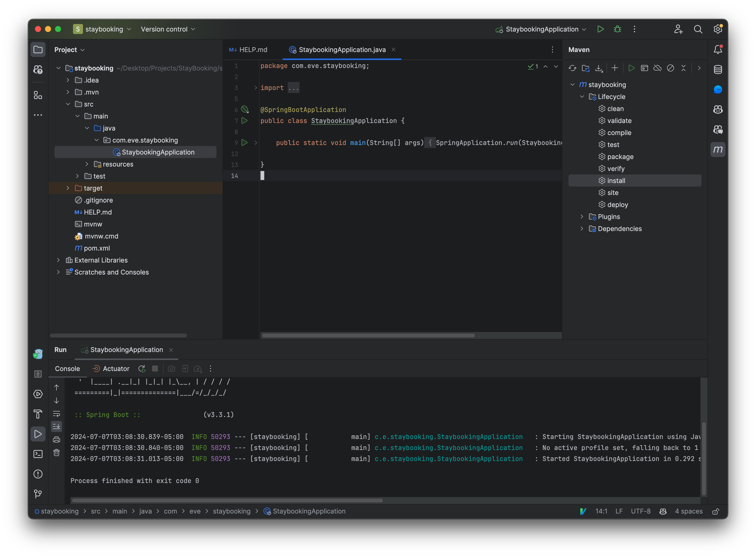
Task: Select the install lifecycle goal
Action: tap(616, 181)
